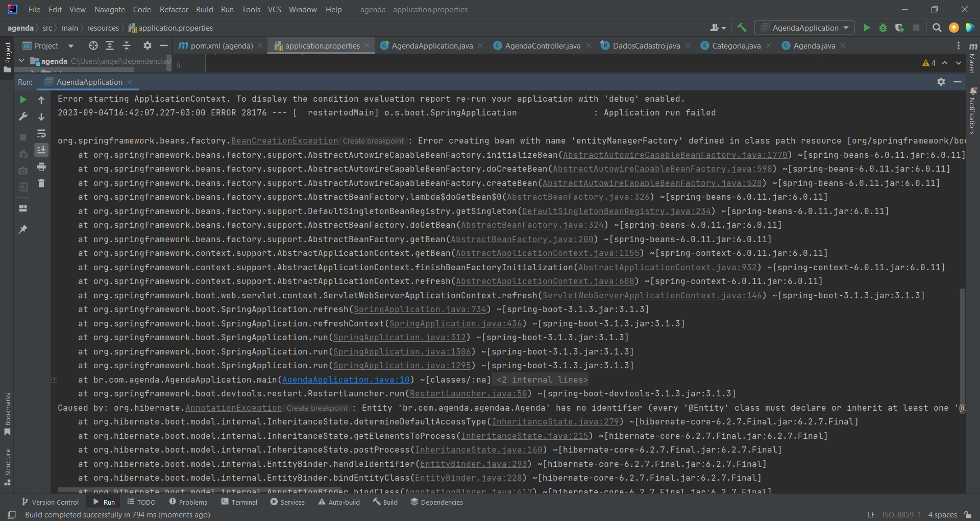Open the Notifications side panel

pos(973,111)
